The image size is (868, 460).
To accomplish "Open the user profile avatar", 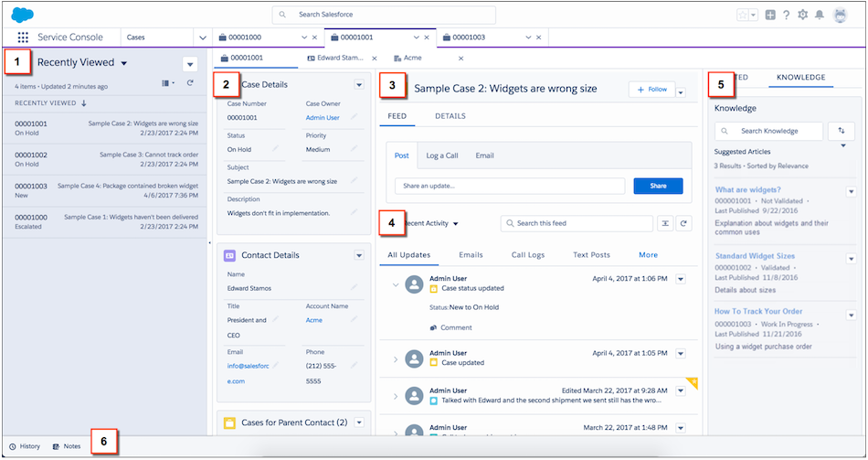I will [x=841, y=15].
